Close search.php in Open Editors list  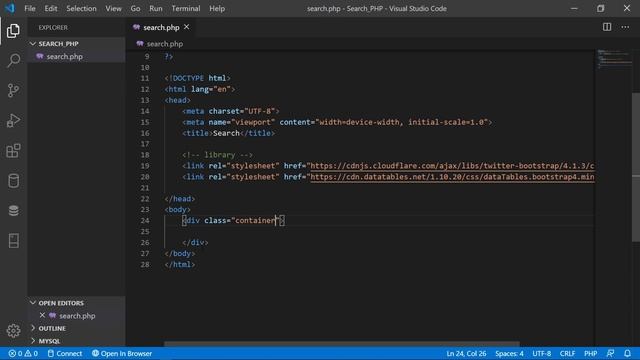(42, 316)
